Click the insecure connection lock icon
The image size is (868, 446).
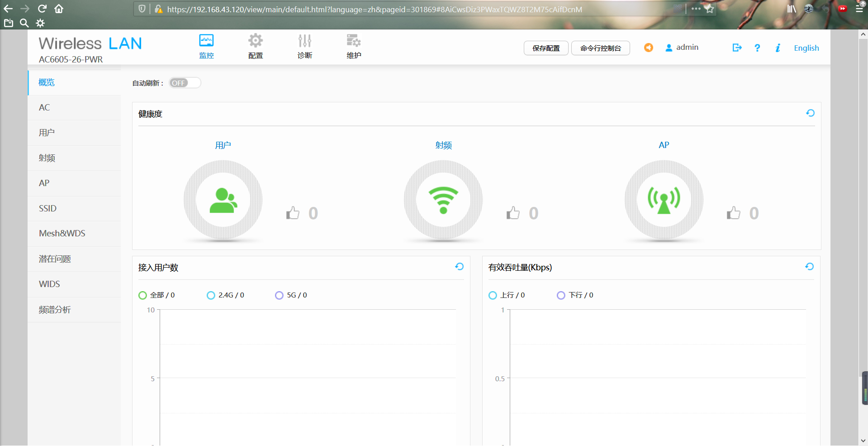(158, 9)
